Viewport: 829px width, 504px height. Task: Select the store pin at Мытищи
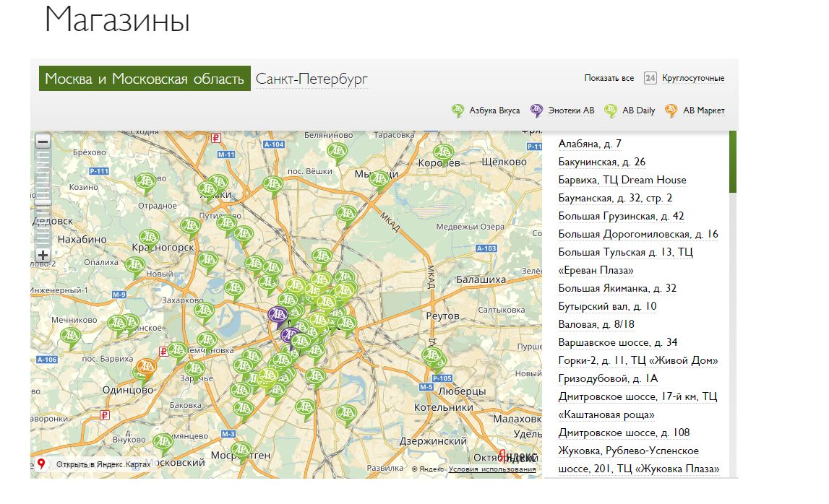379,181
